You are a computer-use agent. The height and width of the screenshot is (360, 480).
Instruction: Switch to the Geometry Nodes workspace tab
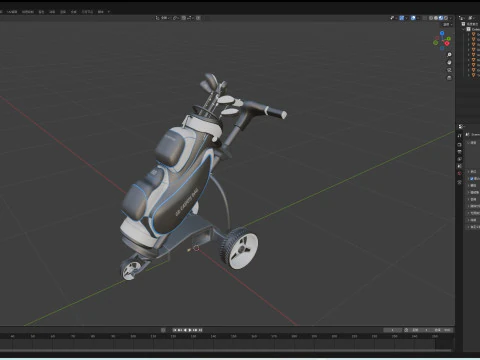(x=88, y=12)
